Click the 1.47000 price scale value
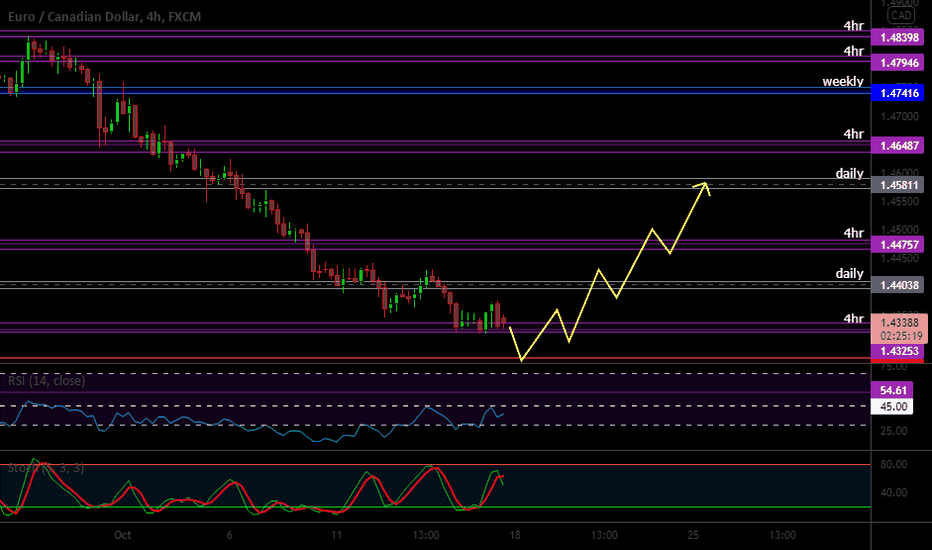This screenshot has height=550, width=932. tap(899, 117)
